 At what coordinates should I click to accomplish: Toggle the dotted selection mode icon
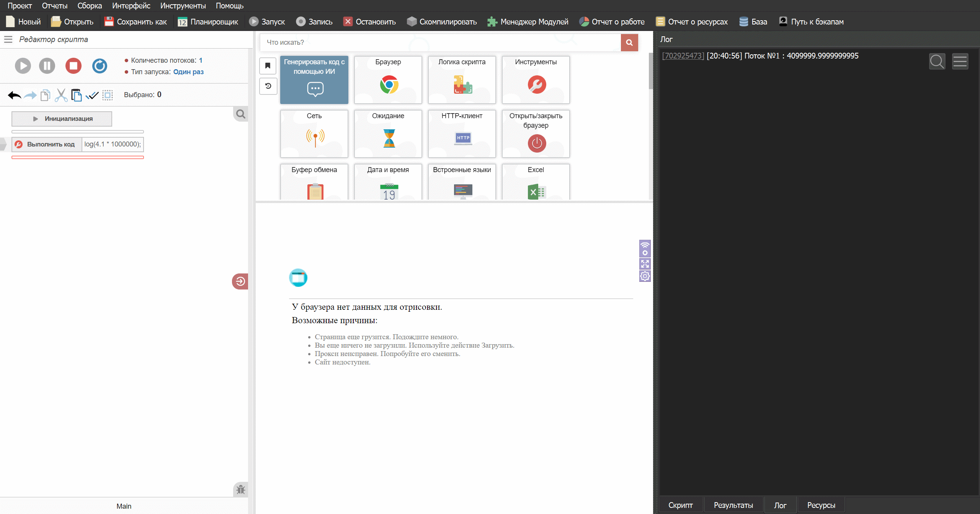pyautogui.click(x=108, y=95)
